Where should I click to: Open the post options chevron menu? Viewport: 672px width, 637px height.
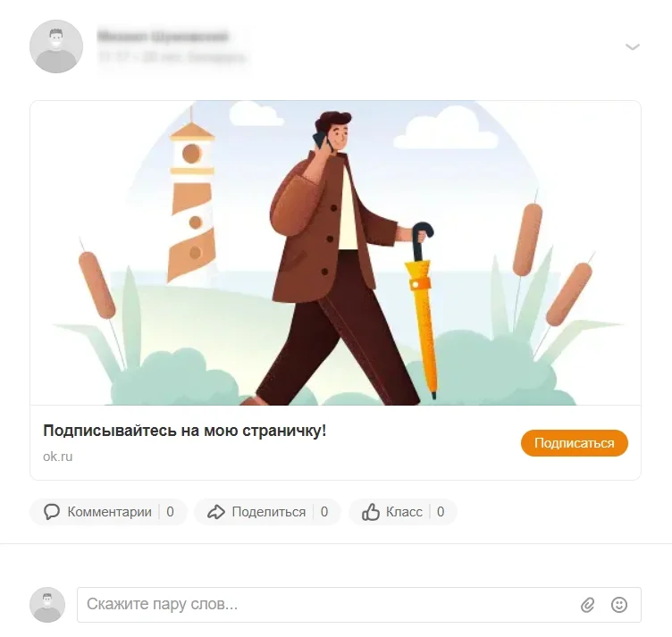(x=632, y=46)
